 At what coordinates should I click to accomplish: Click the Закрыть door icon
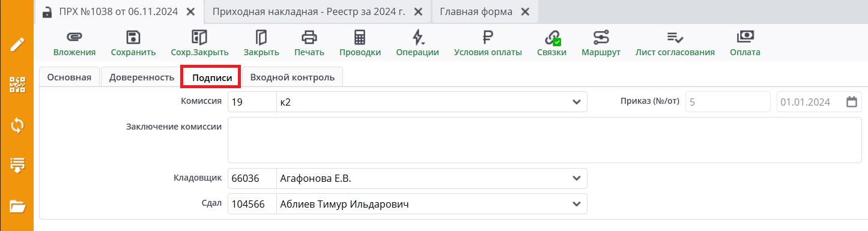click(261, 38)
